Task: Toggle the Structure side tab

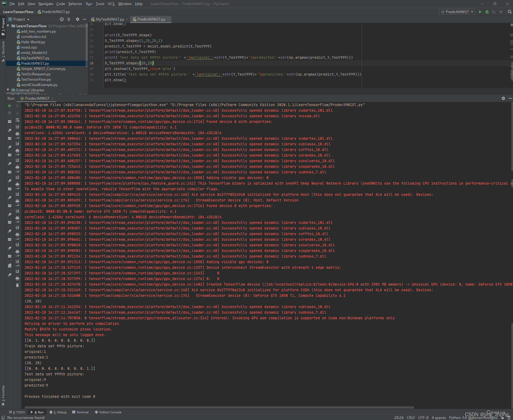Action: [x=3, y=51]
